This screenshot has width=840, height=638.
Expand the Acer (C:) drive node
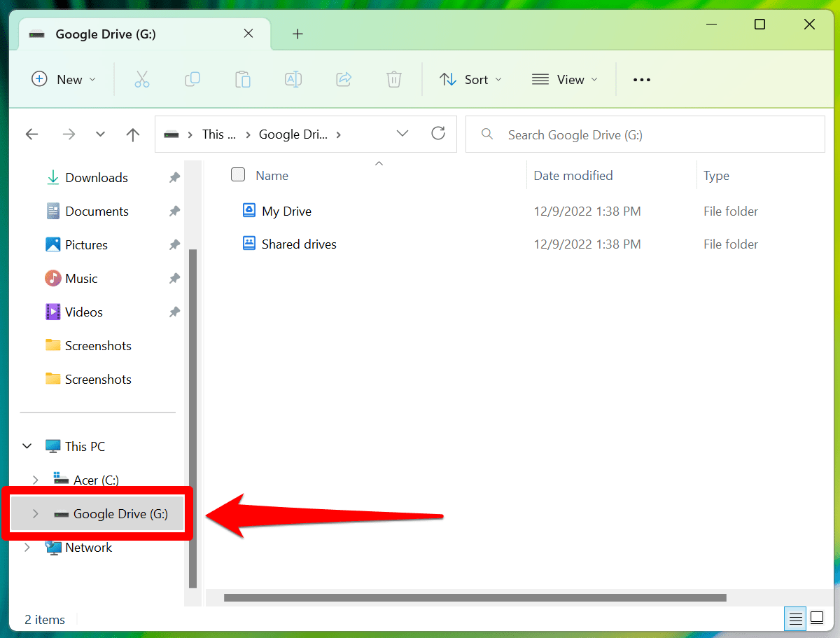coord(35,480)
